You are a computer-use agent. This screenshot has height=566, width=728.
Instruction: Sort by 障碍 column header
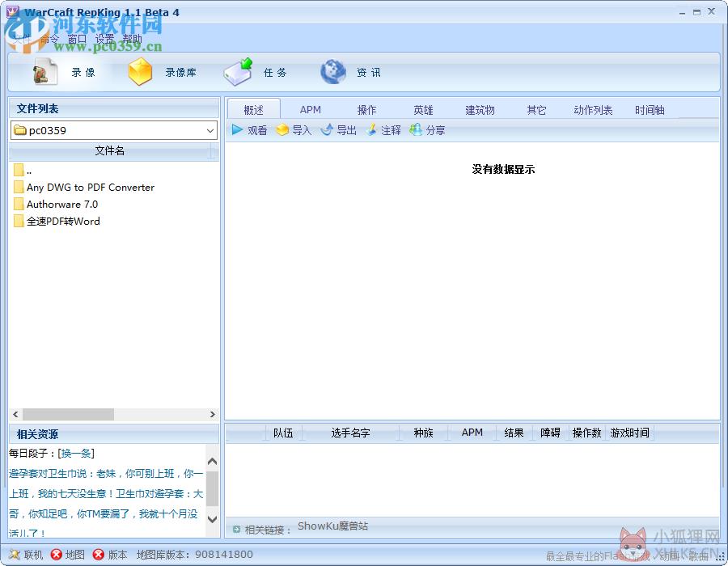point(550,433)
